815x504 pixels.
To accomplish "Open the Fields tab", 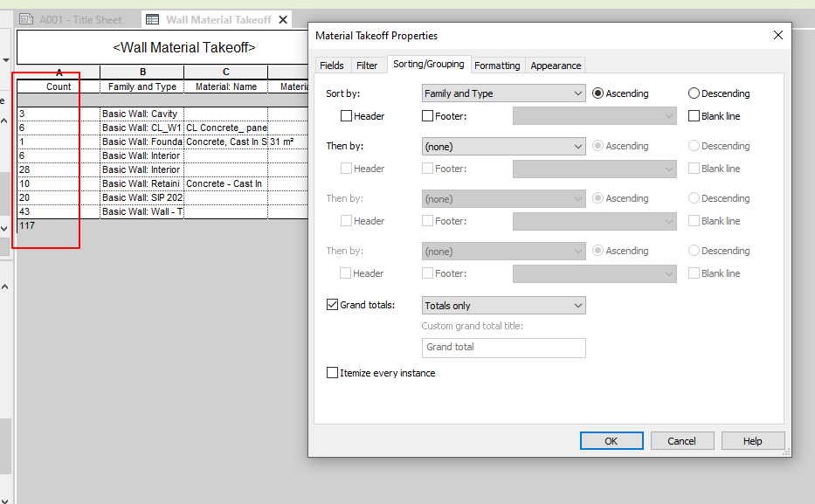I will 332,66.
